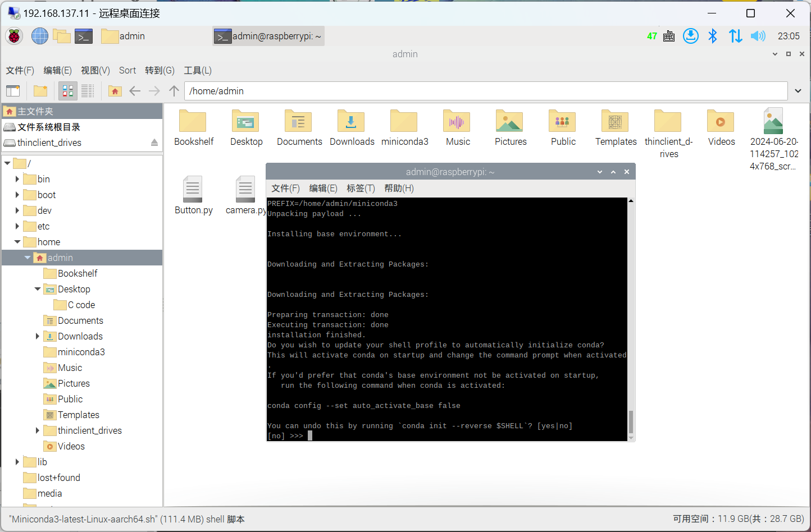Screen dimensions: 811x532
Task: Expand the boot folder tree node
Action: tap(17, 195)
